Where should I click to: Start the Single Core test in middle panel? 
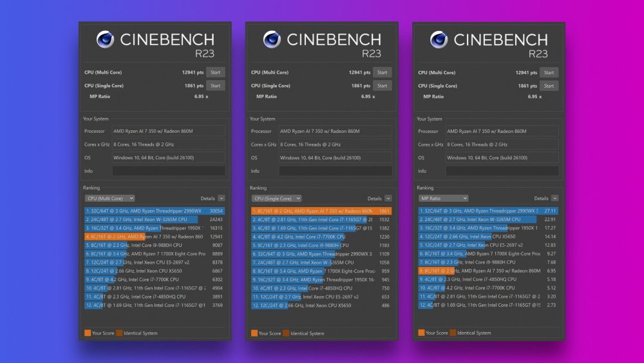(x=382, y=86)
